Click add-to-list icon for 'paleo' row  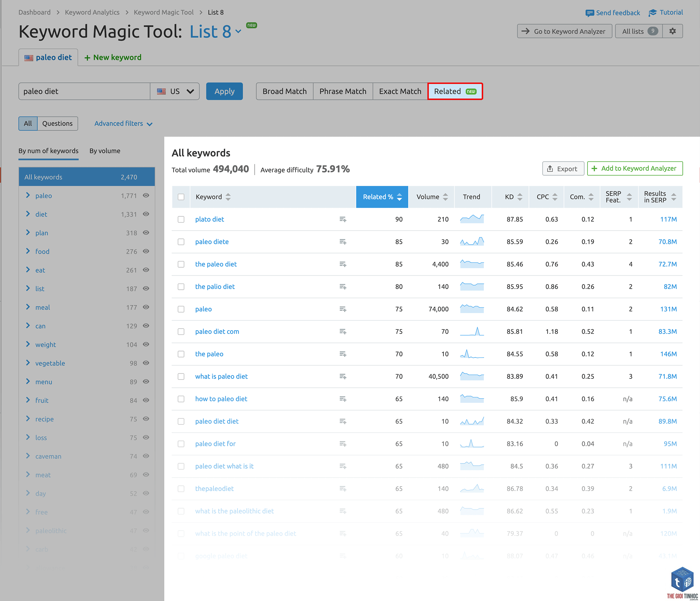point(342,309)
